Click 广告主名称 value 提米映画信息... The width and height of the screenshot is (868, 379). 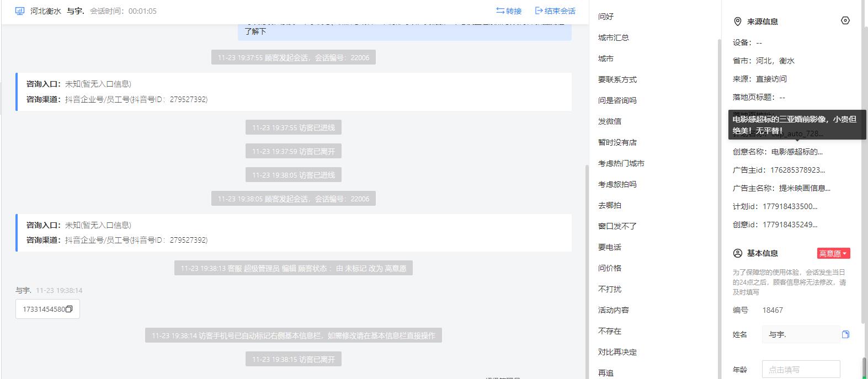[x=805, y=188]
